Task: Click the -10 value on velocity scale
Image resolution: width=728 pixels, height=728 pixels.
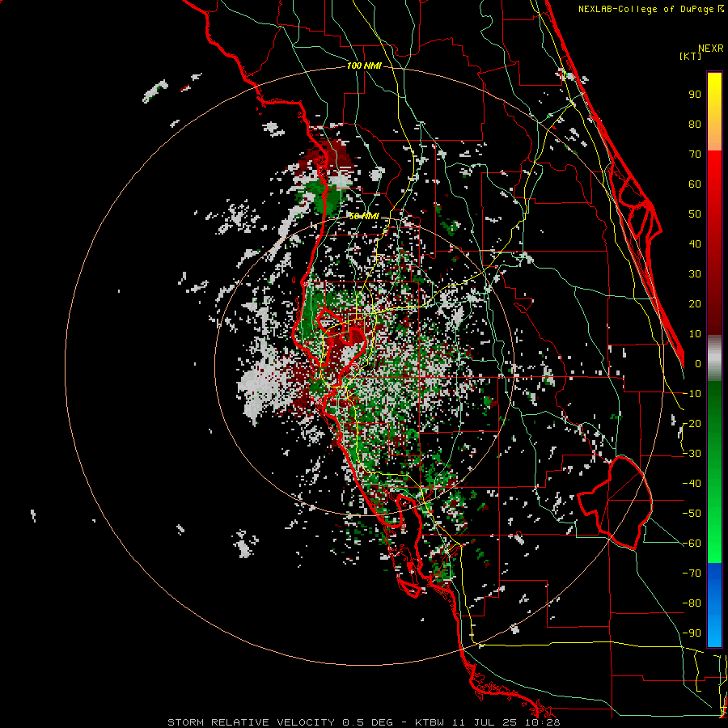Action: click(692, 394)
